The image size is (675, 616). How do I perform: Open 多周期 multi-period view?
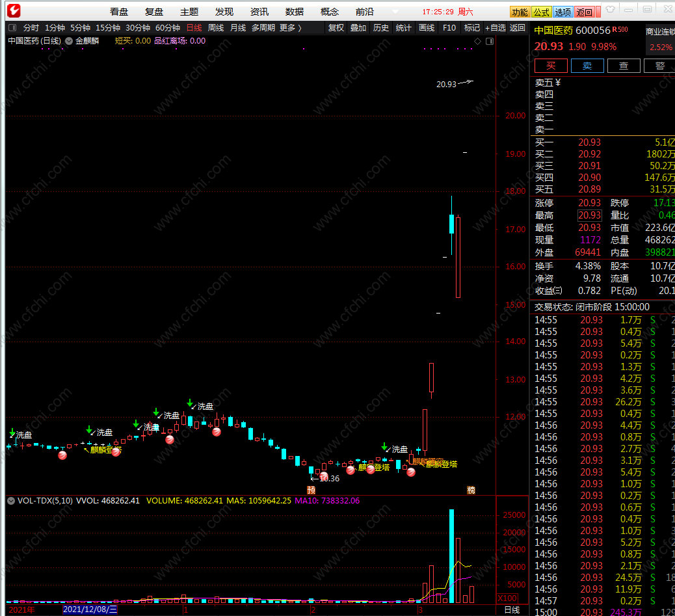tap(263, 28)
